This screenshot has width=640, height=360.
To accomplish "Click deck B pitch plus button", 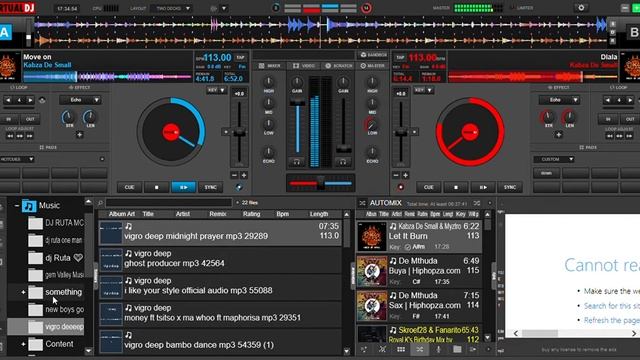I will tap(405, 175).
